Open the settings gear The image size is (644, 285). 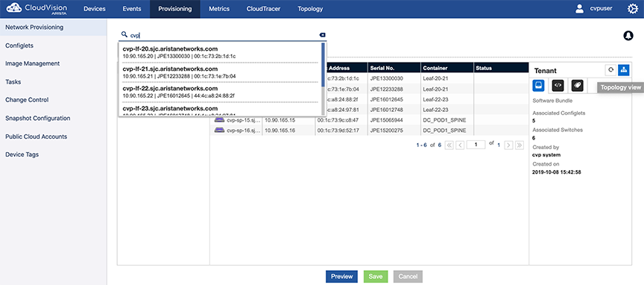click(x=633, y=9)
